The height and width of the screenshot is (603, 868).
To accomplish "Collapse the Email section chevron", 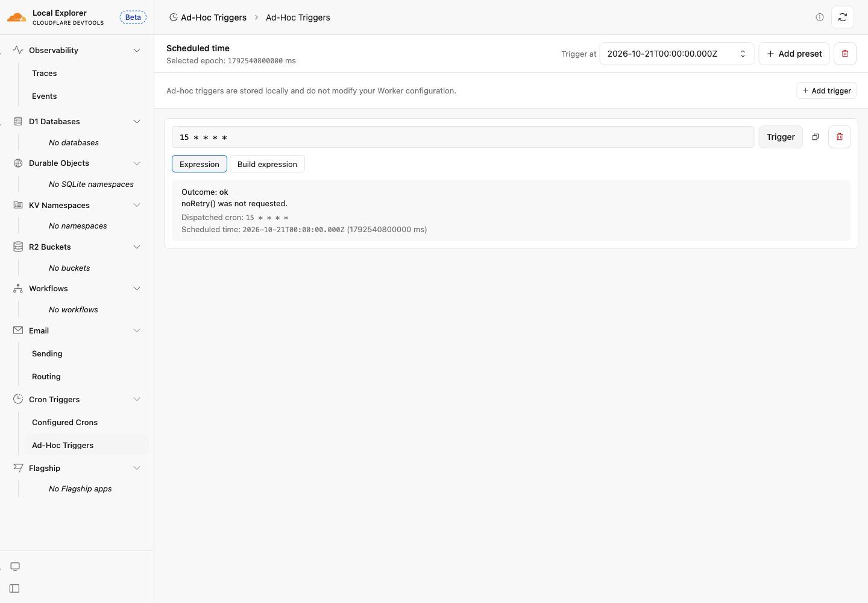I will (137, 330).
